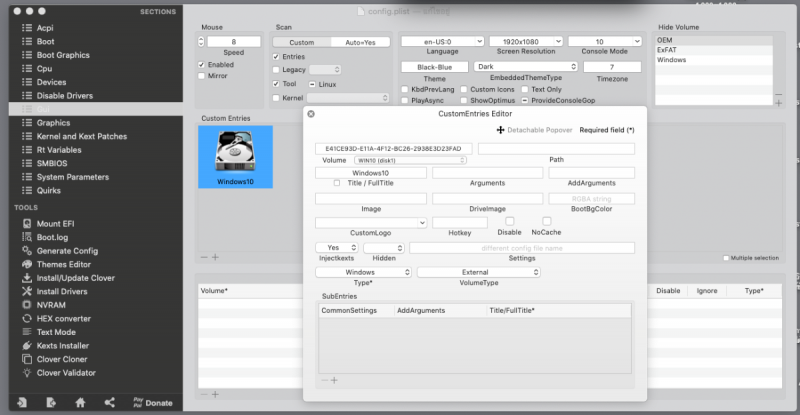The height and width of the screenshot is (415, 800).
Task: Check the Text Only option
Action: (x=524, y=89)
